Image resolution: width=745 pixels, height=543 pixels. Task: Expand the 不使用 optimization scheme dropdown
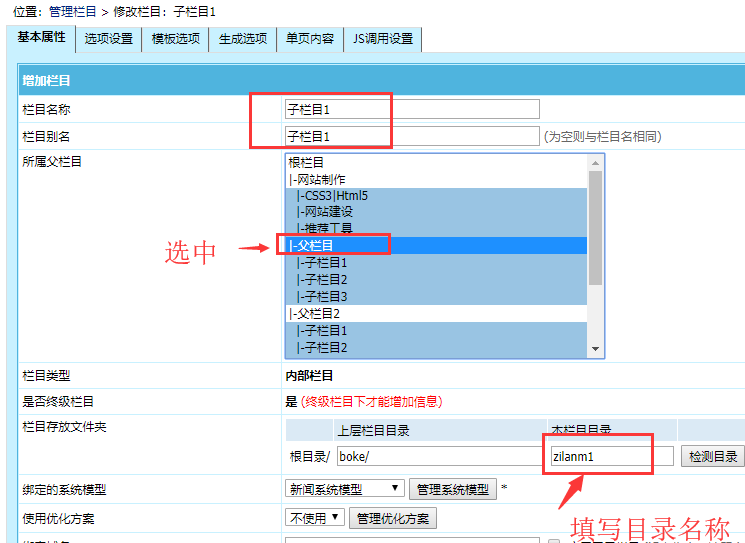[315, 518]
